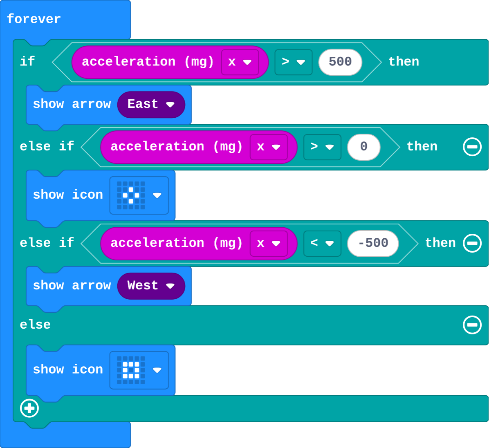The height and width of the screenshot is (448, 489).
Task: Open the East arrow direction dropdown
Action: pos(151,105)
